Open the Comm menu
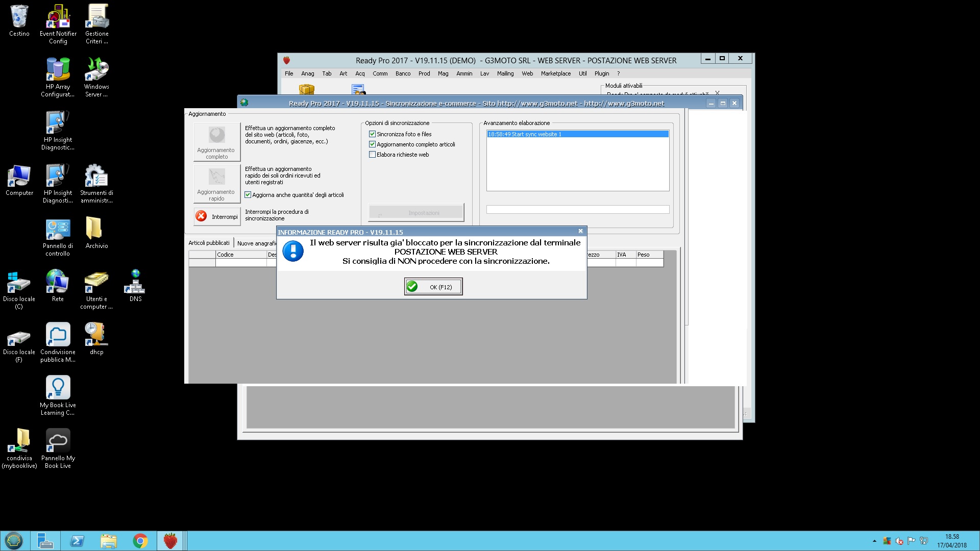This screenshot has width=980, height=551. pyautogui.click(x=380, y=73)
